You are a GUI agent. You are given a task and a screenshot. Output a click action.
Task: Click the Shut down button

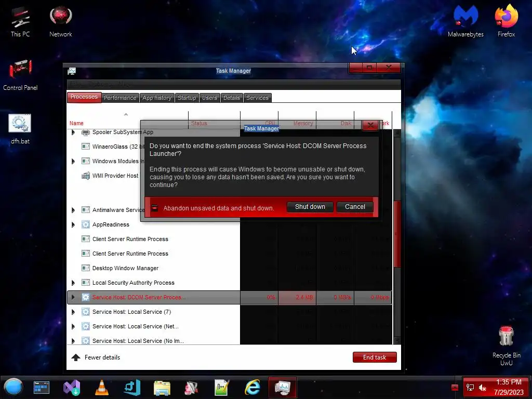[x=310, y=207]
